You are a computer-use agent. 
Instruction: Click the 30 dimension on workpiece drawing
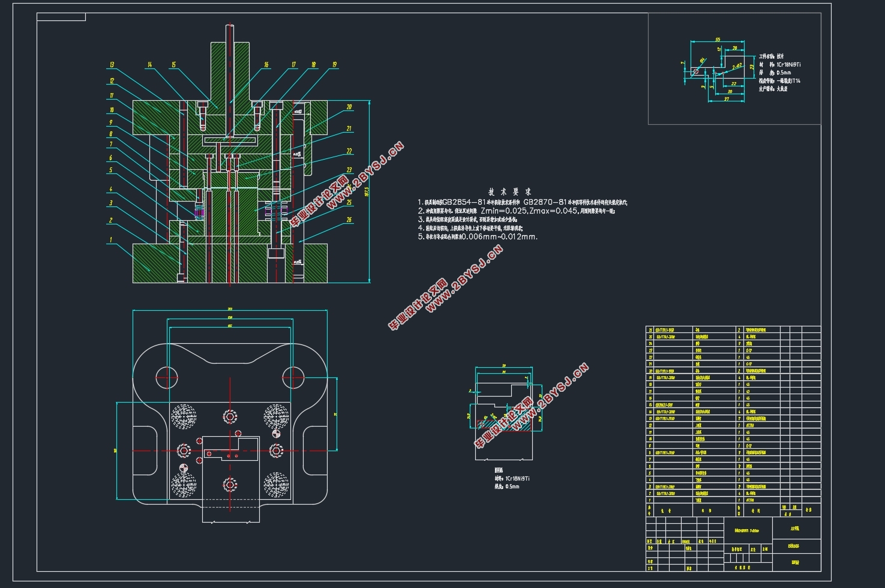pos(730,91)
